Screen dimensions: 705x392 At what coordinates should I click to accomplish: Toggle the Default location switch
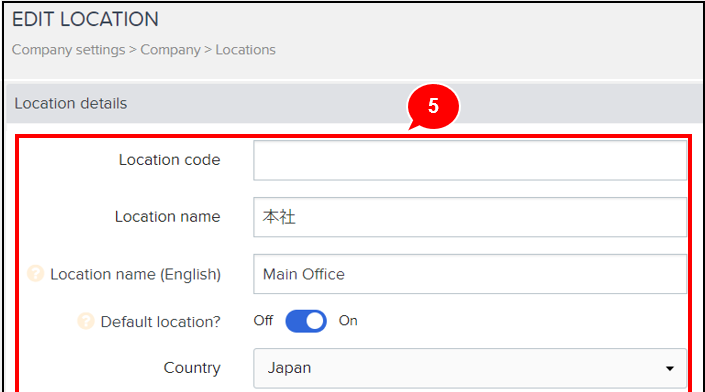click(x=306, y=321)
